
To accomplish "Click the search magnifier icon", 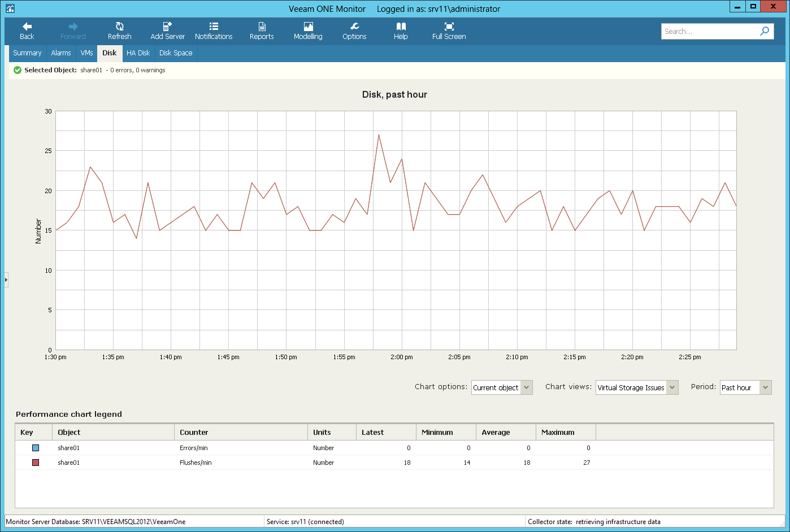I will 765,31.
